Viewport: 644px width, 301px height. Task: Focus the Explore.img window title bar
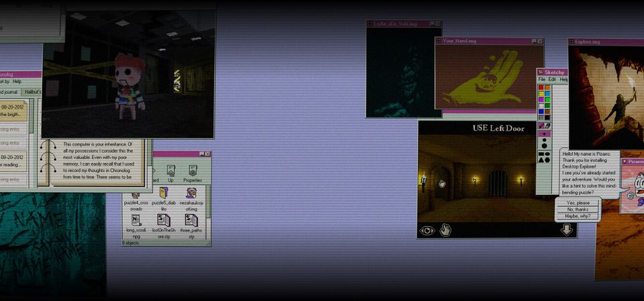click(606, 42)
